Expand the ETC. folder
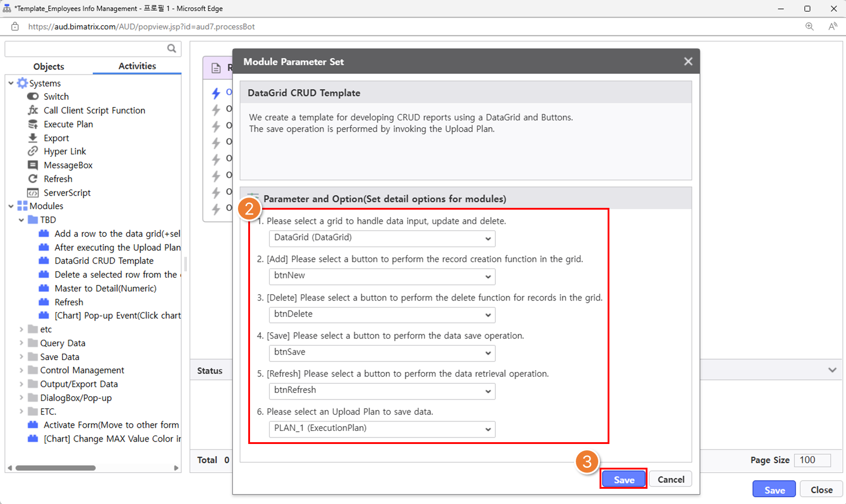846x504 pixels. (21, 411)
